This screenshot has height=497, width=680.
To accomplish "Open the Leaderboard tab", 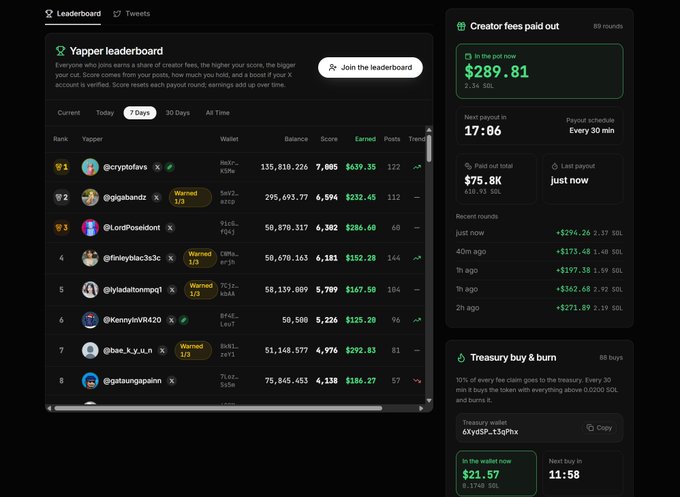I will (73, 13).
